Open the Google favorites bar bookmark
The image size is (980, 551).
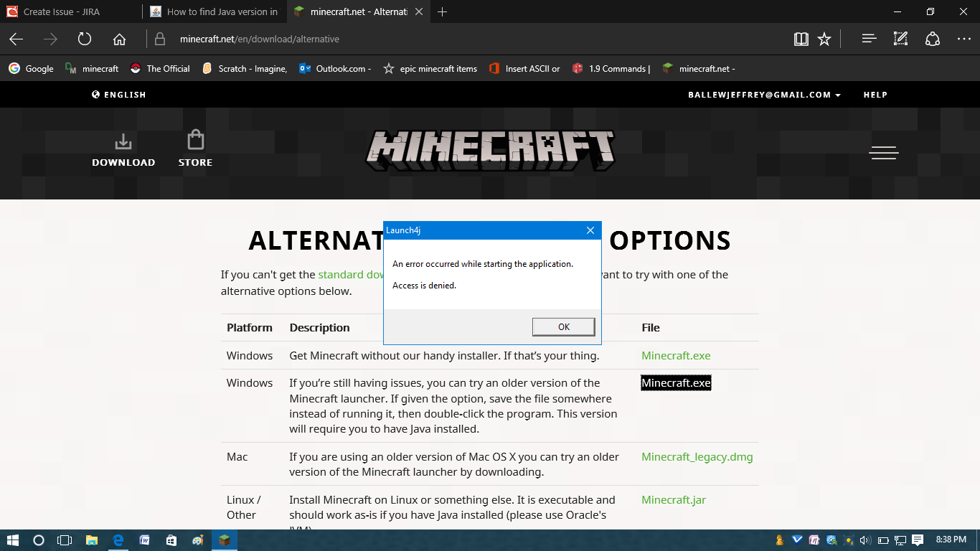tap(31, 69)
